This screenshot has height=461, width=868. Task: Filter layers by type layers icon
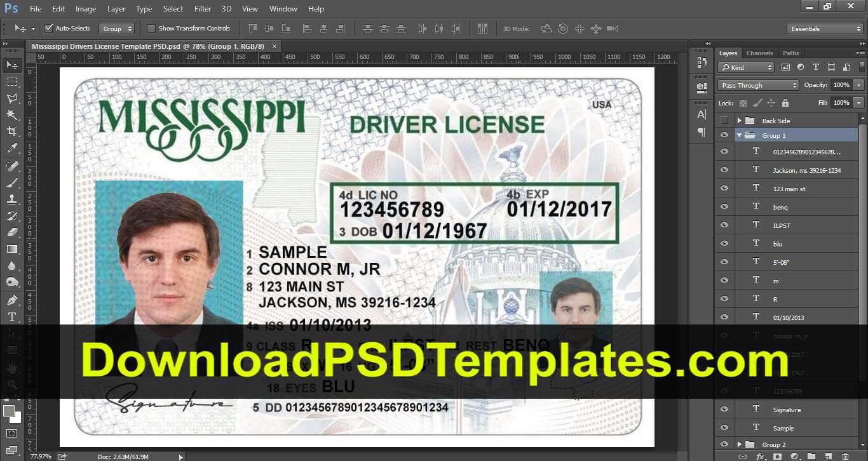click(815, 67)
